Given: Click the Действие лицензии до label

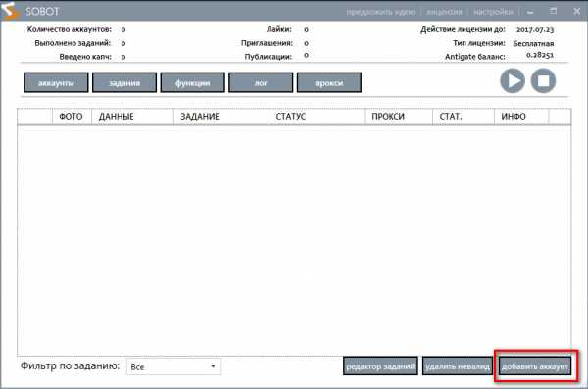Looking at the screenshot, I should coord(464,29).
